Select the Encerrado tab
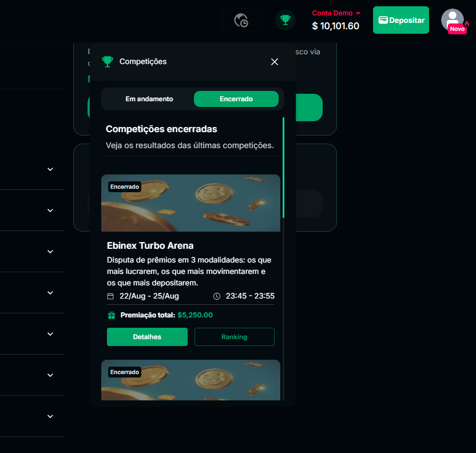 point(236,99)
